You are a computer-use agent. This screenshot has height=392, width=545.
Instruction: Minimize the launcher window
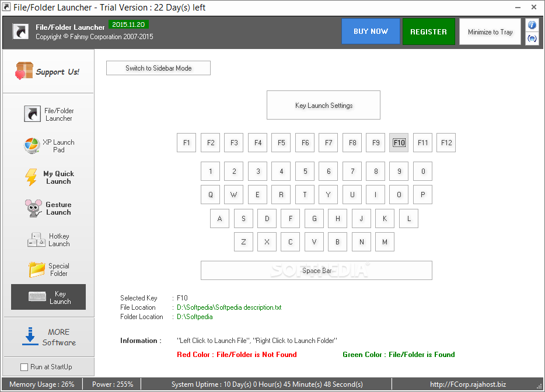pos(518,8)
